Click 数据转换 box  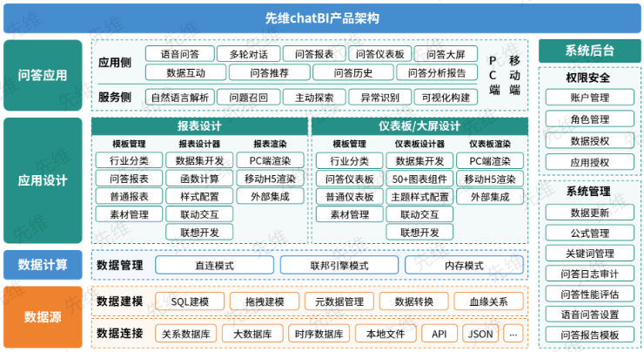point(414,301)
